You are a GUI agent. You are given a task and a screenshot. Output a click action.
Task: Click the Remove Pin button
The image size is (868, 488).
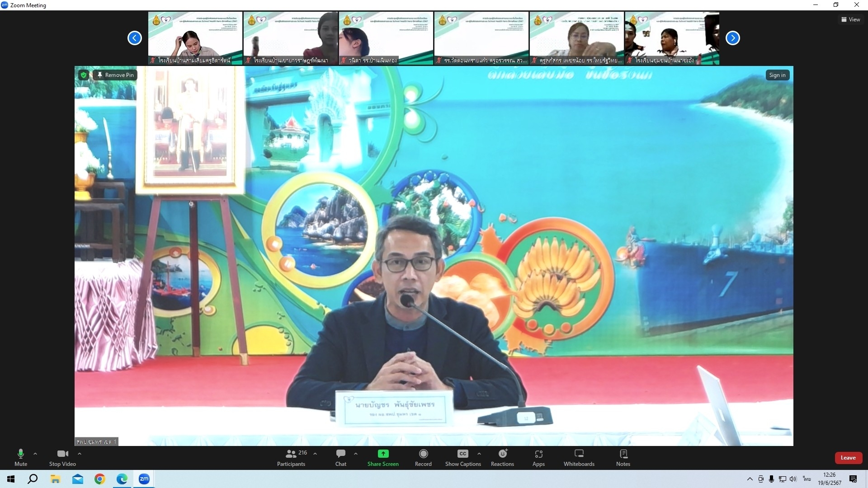pos(115,75)
